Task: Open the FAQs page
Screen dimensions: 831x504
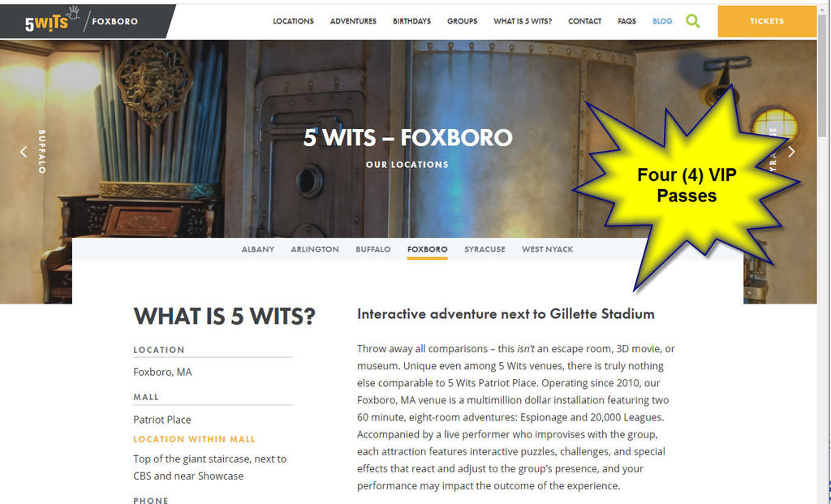Action: (x=626, y=21)
